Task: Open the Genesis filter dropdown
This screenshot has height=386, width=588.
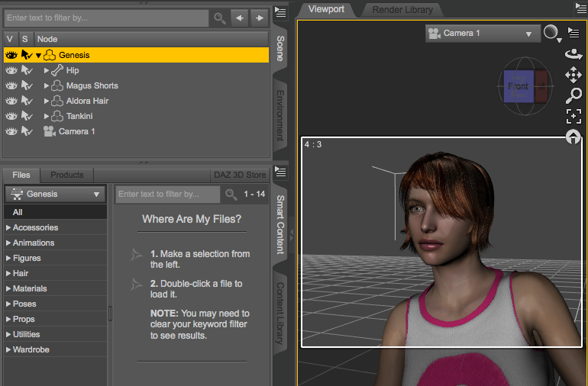Action: pyautogui.click(x=55, y=194)
